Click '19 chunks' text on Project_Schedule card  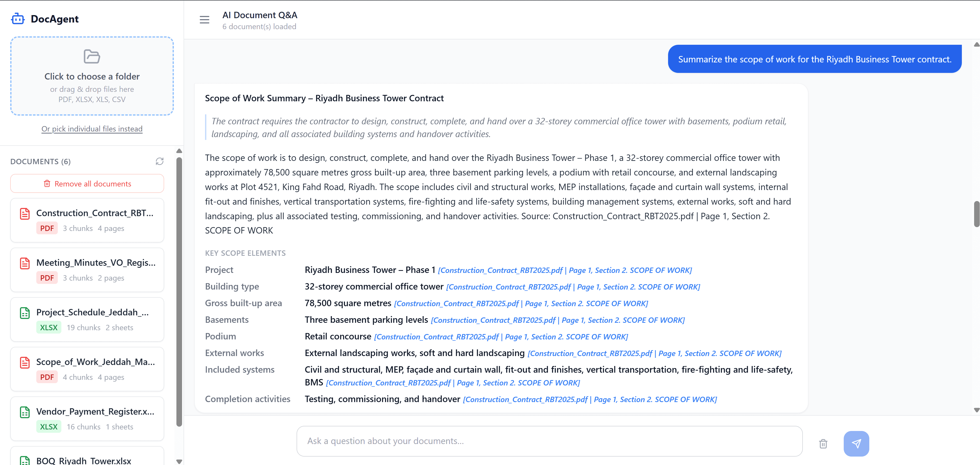(x=84, y=328)
